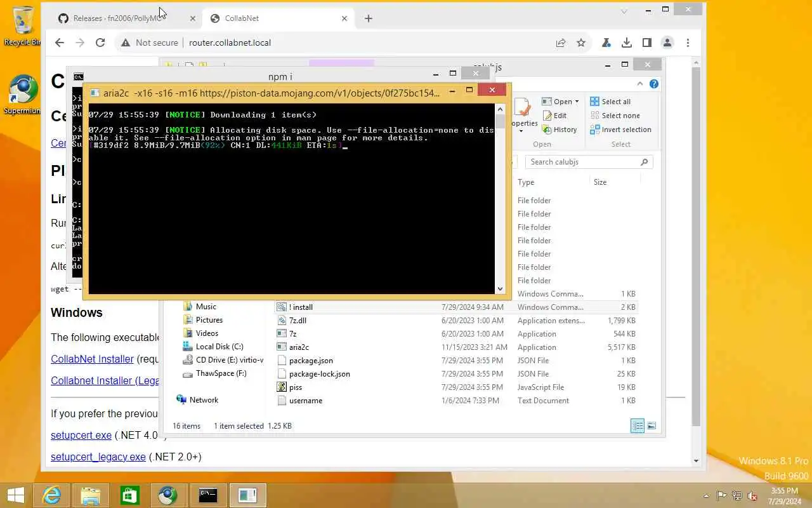Click the network tray icon

pos(737,496)
